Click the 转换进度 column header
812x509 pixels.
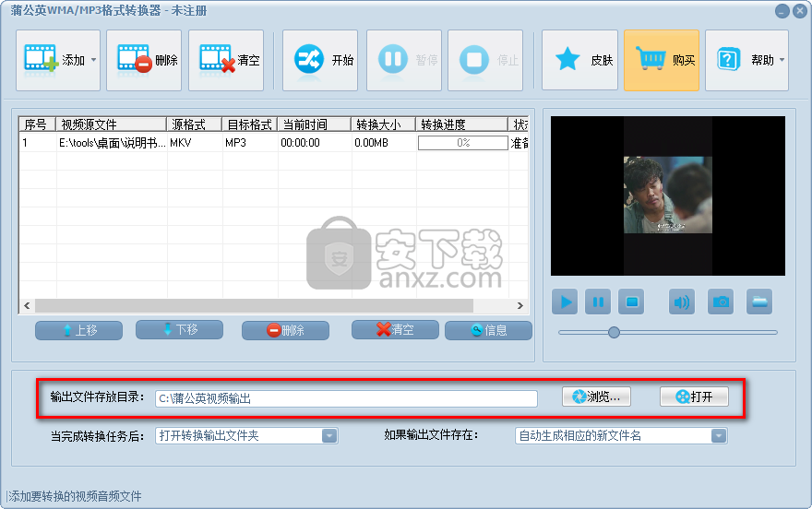(x=462, y=124)
